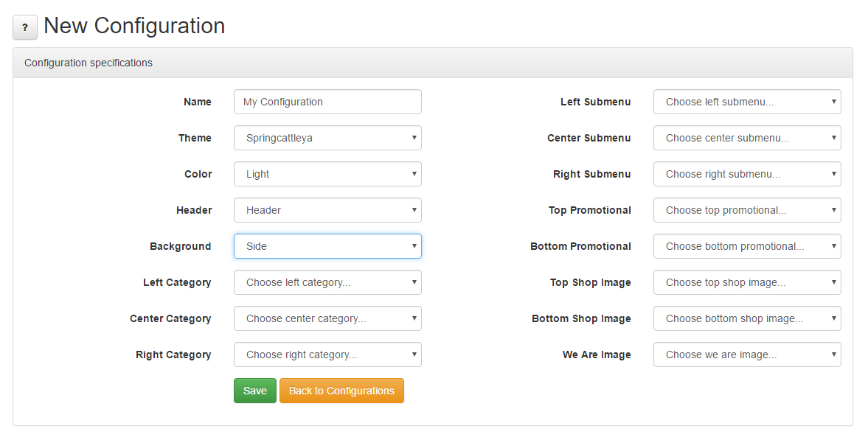868x440 pixels.
Task: Expand the Center Category dropdown
Action: [x=327, y=318]
